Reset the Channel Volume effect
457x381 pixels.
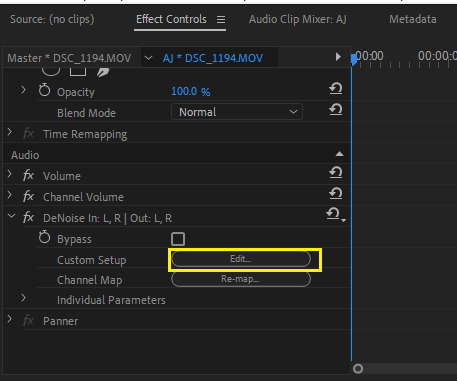click(336, 193)
